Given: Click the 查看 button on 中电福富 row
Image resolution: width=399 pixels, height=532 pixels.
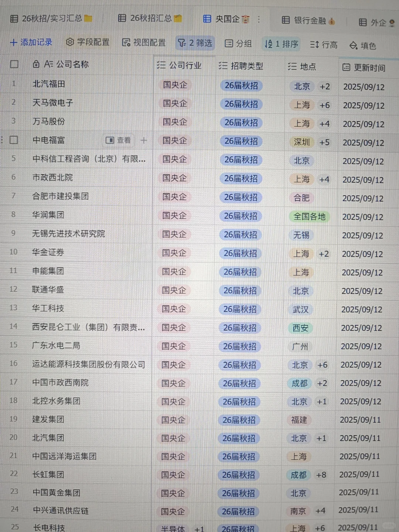Looking at the screenshot, I should [119, 140].
